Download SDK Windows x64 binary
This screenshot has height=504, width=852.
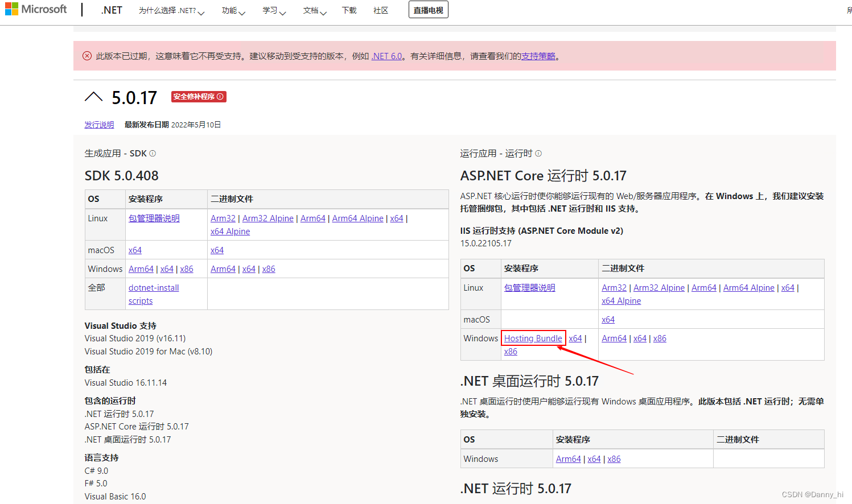[x=249, y=269]
